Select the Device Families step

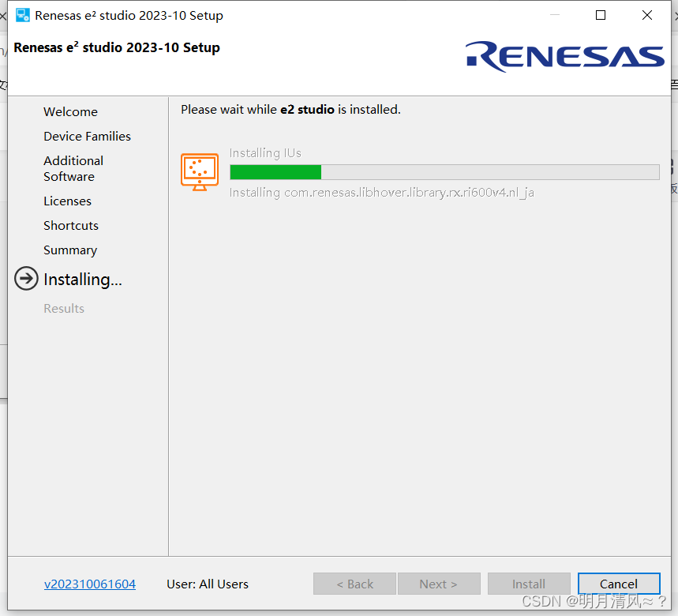pyautogui.click(x=87, y=137)
